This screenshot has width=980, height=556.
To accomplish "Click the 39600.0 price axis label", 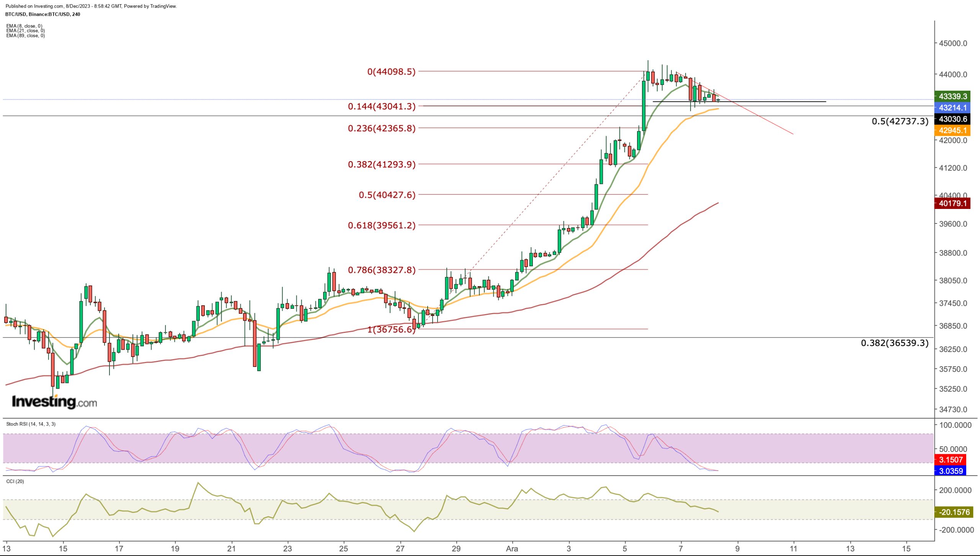I will [953, 224].
